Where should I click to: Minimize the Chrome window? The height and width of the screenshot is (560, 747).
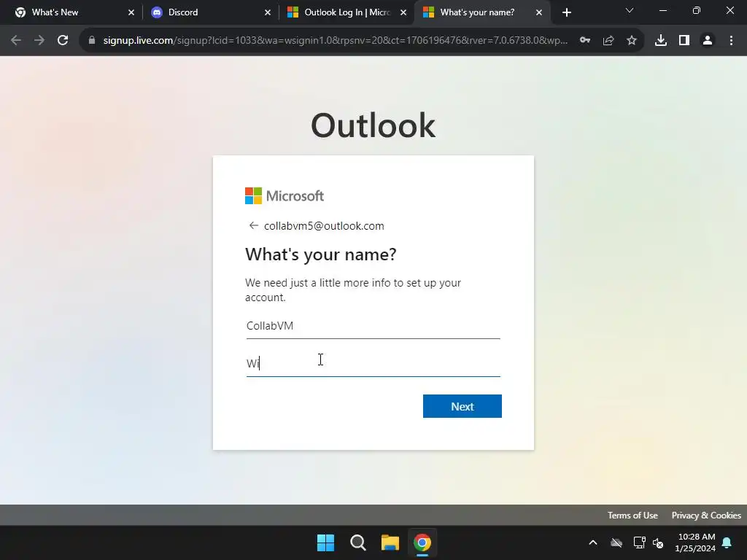(x=662, y=10)
